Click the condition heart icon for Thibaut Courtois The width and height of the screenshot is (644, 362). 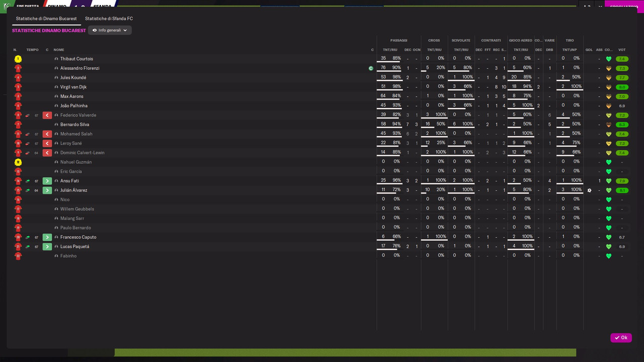pos(609,59)
